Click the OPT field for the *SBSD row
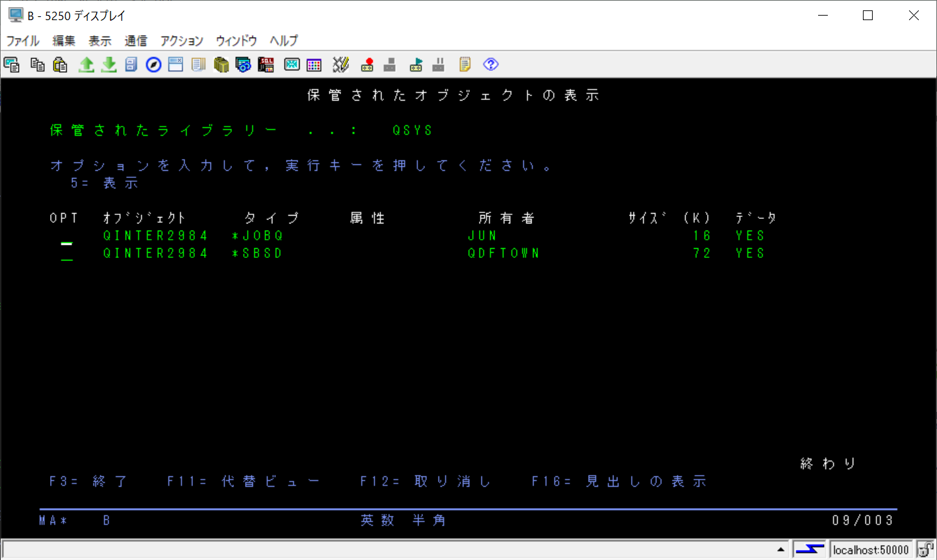 click(66, 255)
